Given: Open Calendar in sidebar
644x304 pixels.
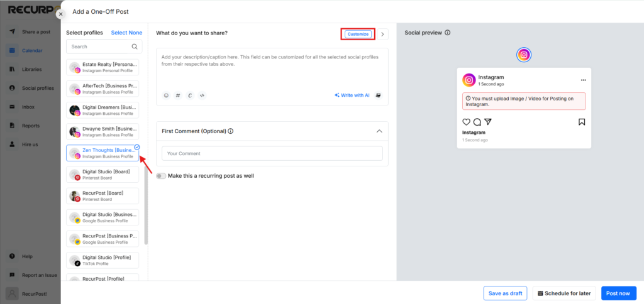Looking at the screenshot, I should coord(33,50).
